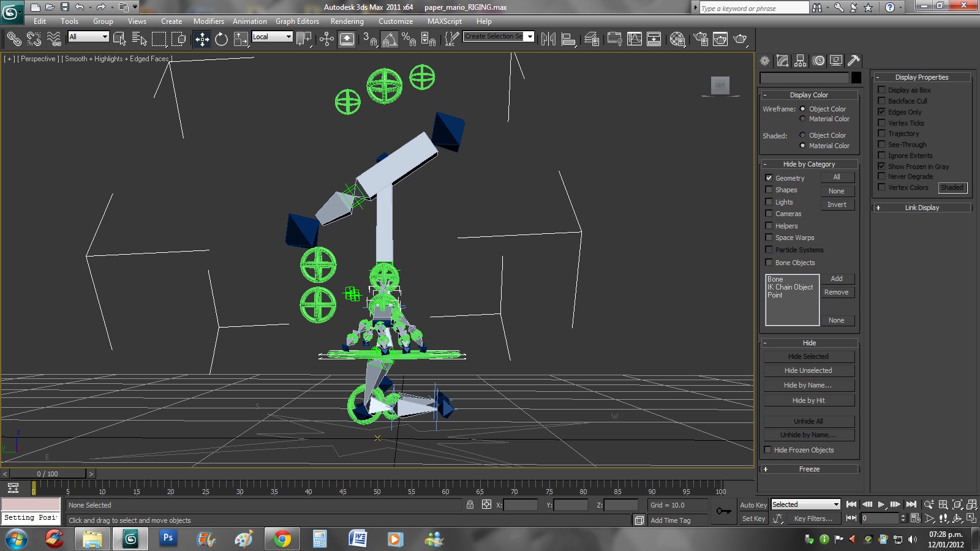Click the Unlink Selection tool
980x551 pixels.
(34, 39)
